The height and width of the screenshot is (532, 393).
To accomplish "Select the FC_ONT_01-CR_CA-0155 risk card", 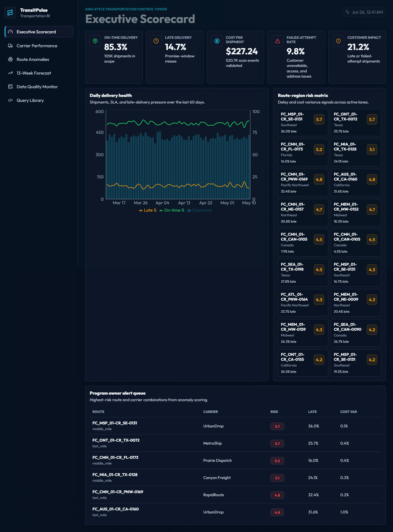I will 303,363.
